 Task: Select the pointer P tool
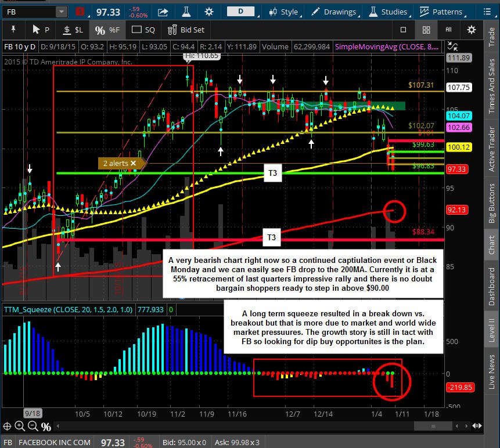[x=41, y=30]
